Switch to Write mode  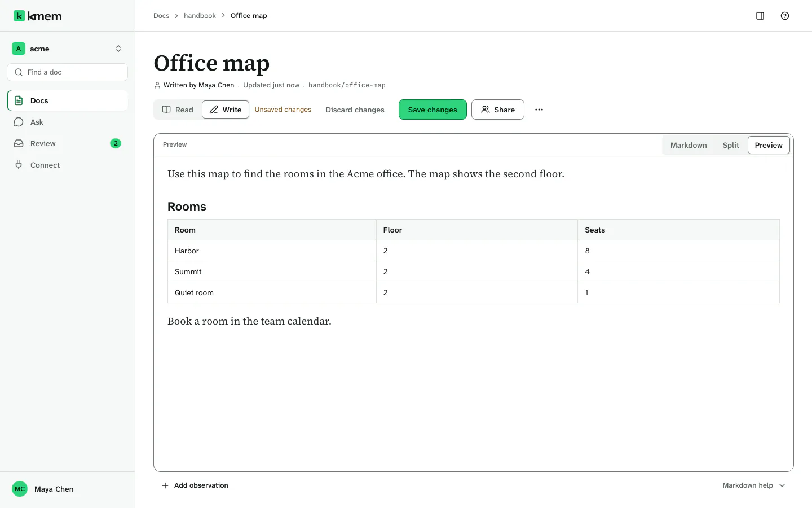(226, 110)
